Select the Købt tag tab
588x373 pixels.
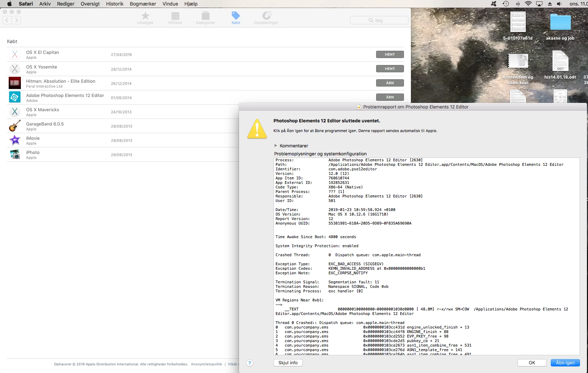click(x=236, y=18)
